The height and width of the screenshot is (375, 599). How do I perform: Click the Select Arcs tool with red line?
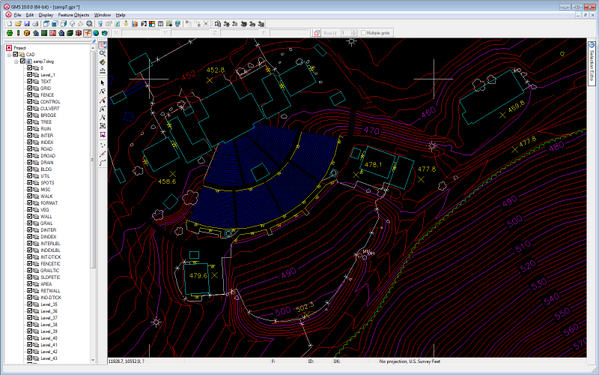tap(102, 100)
